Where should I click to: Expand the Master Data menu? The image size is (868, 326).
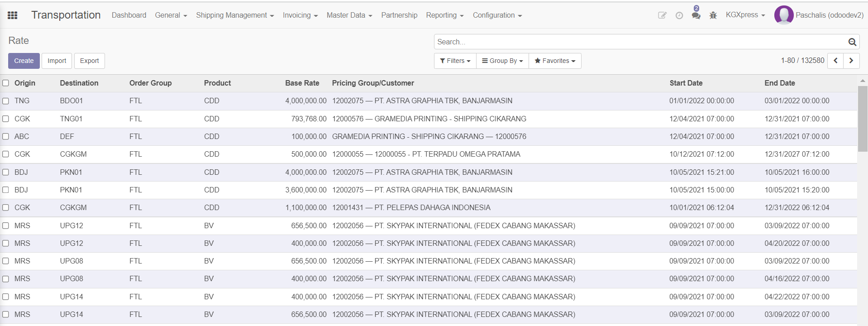(x=349, y=15)
